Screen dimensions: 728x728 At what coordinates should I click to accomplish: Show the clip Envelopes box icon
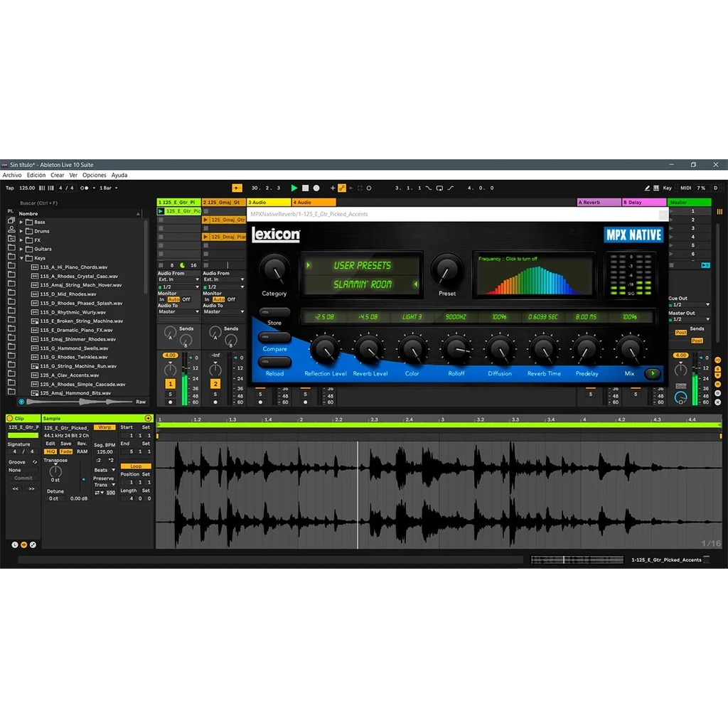(33, 545)
